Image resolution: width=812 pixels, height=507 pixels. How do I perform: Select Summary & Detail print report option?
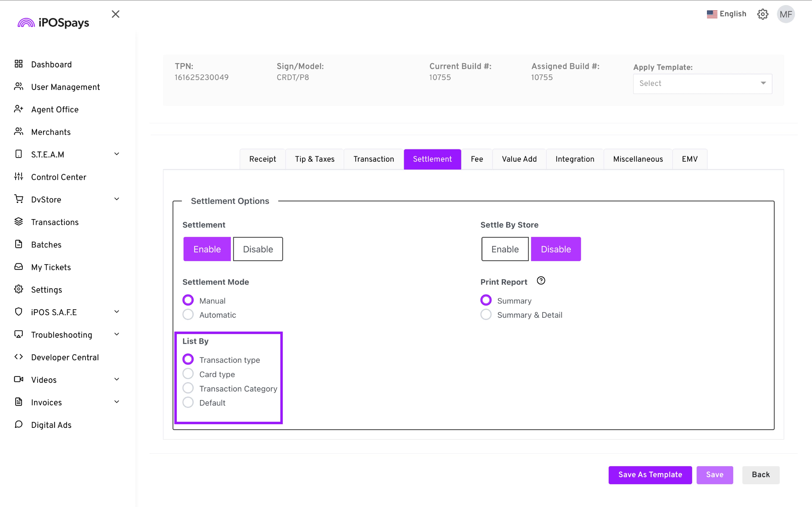point(486,315)
